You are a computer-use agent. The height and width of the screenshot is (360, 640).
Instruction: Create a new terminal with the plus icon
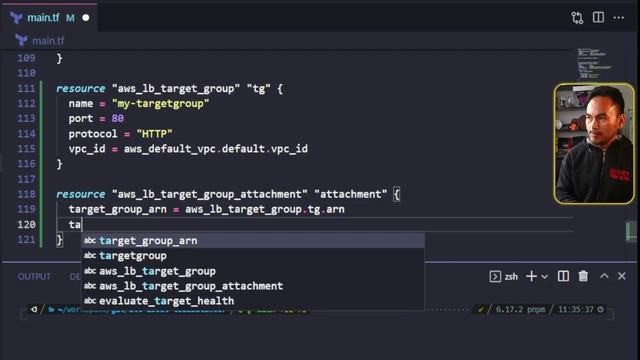point(531,276)
